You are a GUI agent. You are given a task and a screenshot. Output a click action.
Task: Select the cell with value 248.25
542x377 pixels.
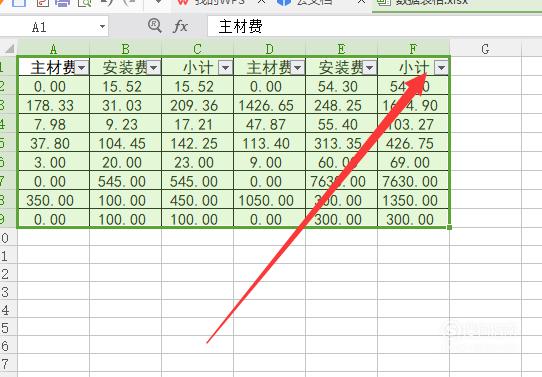tap(341, 105)
